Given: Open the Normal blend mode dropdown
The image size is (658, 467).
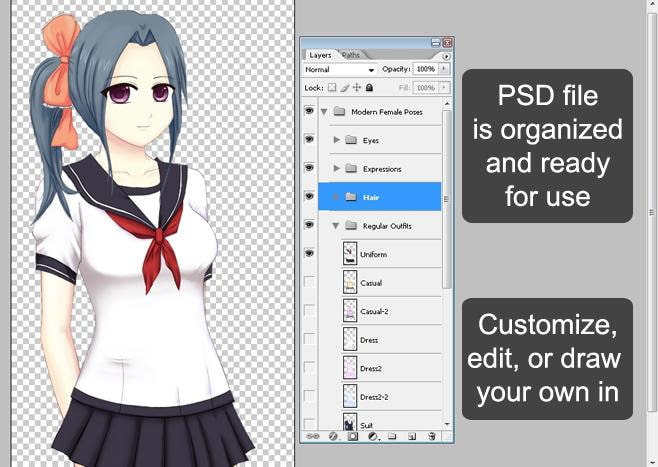Looking at the screenshot, I should point(339,70).
